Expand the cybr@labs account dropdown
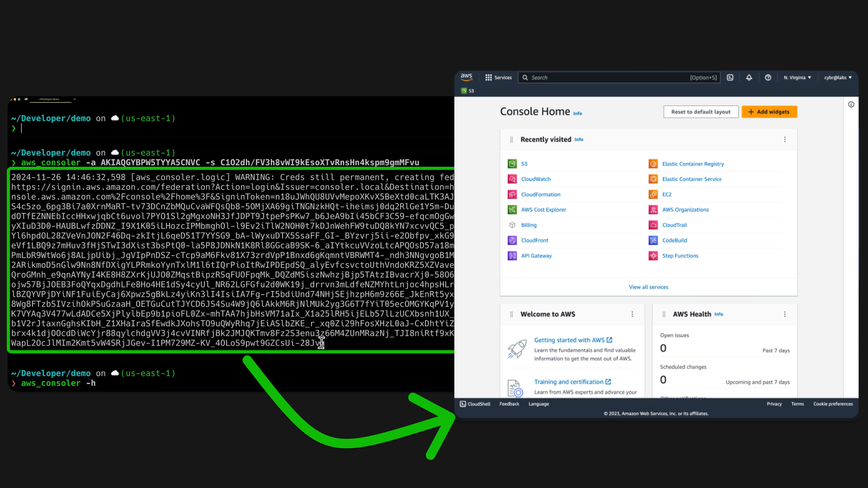 (x=838, y=78)
